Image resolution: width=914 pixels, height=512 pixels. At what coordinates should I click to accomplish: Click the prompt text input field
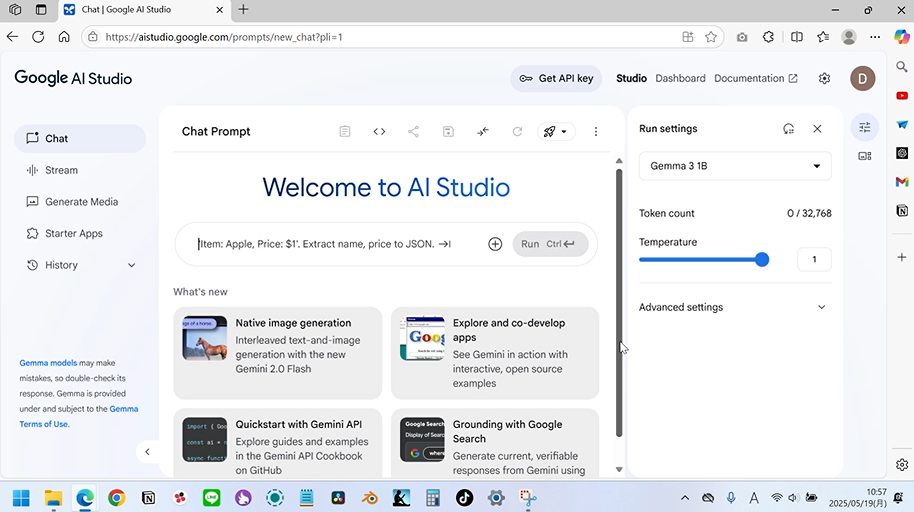click(330, 244)
